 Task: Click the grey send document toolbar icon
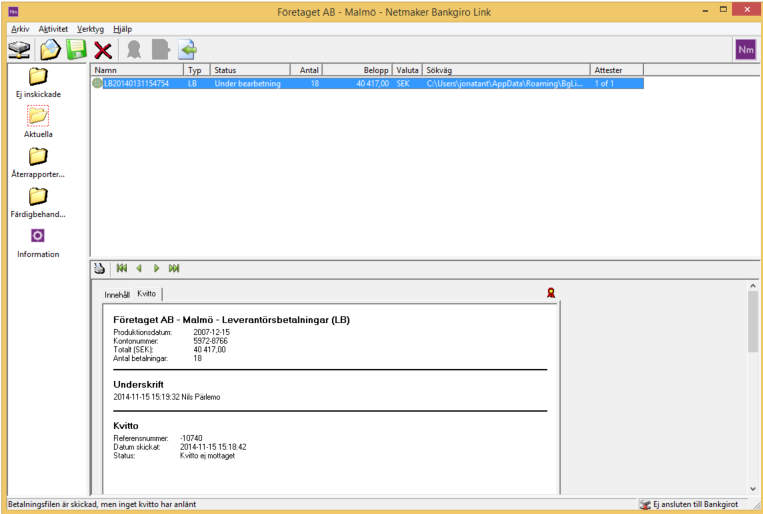click(x=161, y=50)
